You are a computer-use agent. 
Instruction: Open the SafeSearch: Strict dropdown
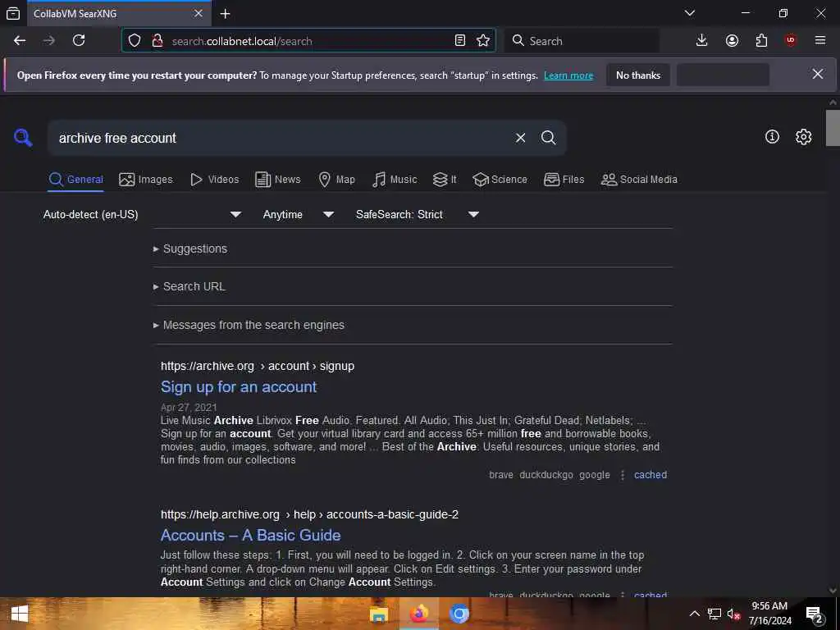417,214
